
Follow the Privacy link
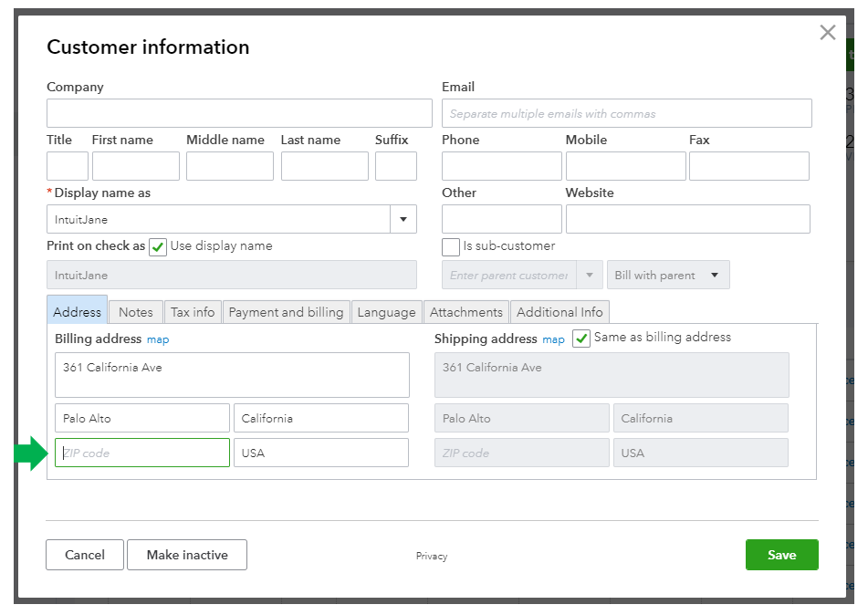pos(432,556)
